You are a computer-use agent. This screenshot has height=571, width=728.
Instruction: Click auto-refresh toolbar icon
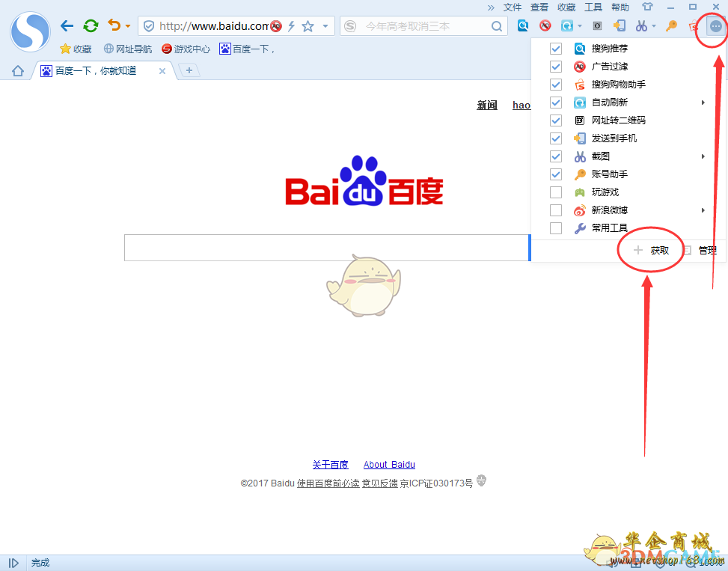pos(567,25)
